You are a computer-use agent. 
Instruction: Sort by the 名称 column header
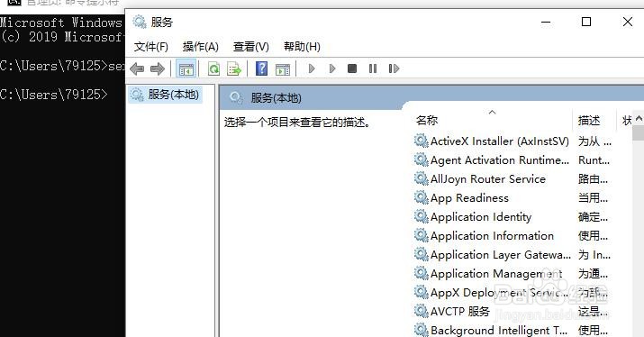click(427, 121)
